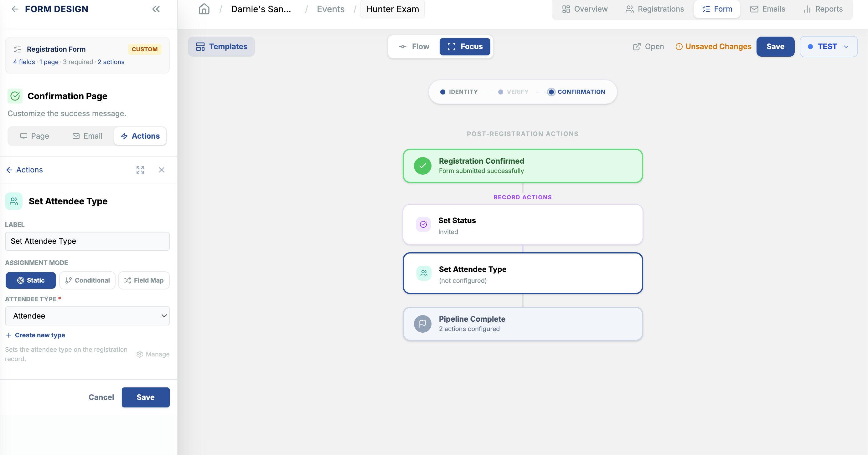Cancel the action edit
Viewport: 868px width, 455px height.
101,397
